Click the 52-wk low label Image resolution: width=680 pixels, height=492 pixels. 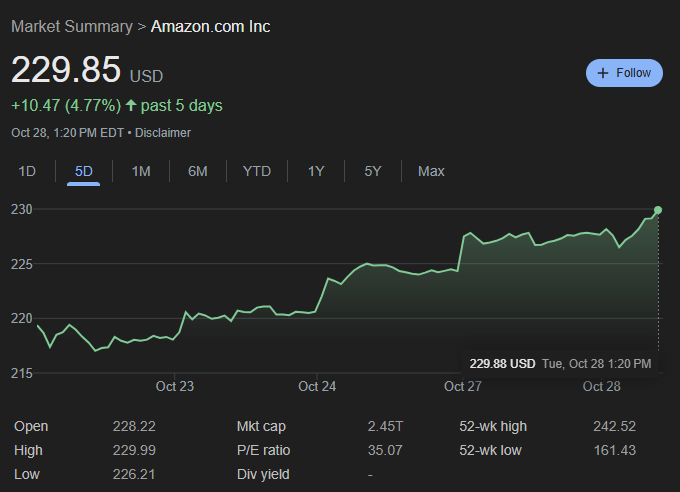(490, 450)
